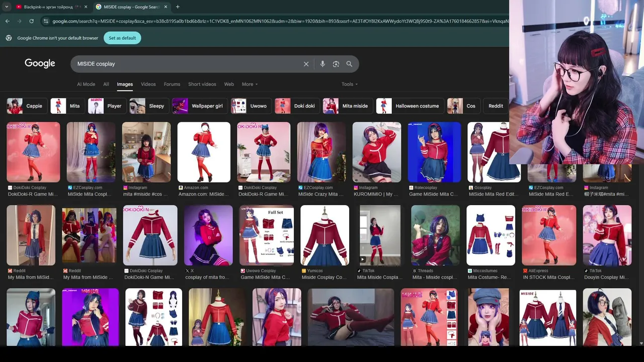Open the Tools dropdown
This screenshot has width=644, height=362.
[x=350, y=84]
